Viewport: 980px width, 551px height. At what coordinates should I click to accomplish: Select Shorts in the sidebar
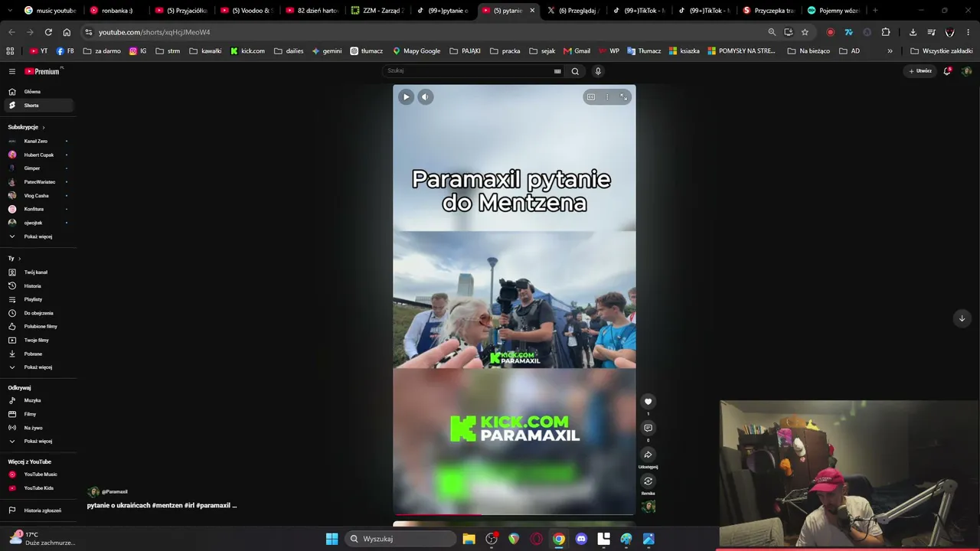pos(38,106)
